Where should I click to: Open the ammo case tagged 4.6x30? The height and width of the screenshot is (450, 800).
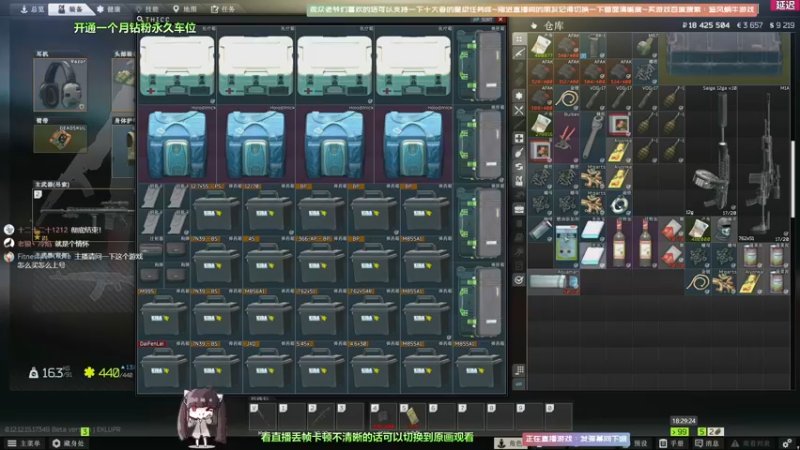(374, 367)
